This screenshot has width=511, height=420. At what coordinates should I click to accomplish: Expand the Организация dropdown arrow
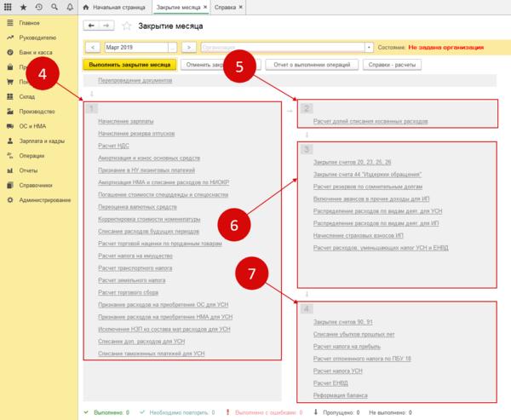pos(369,48)
